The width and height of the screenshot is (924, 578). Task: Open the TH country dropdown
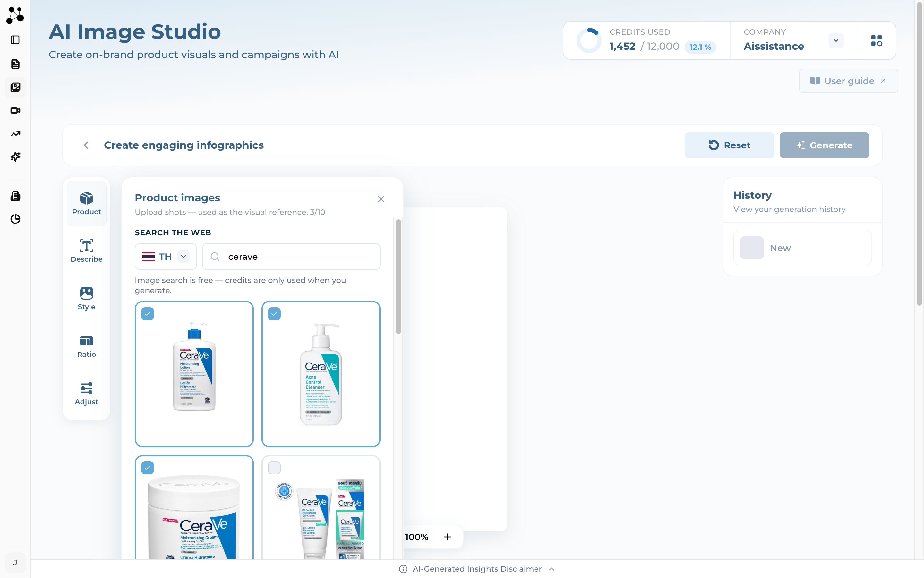166,257
